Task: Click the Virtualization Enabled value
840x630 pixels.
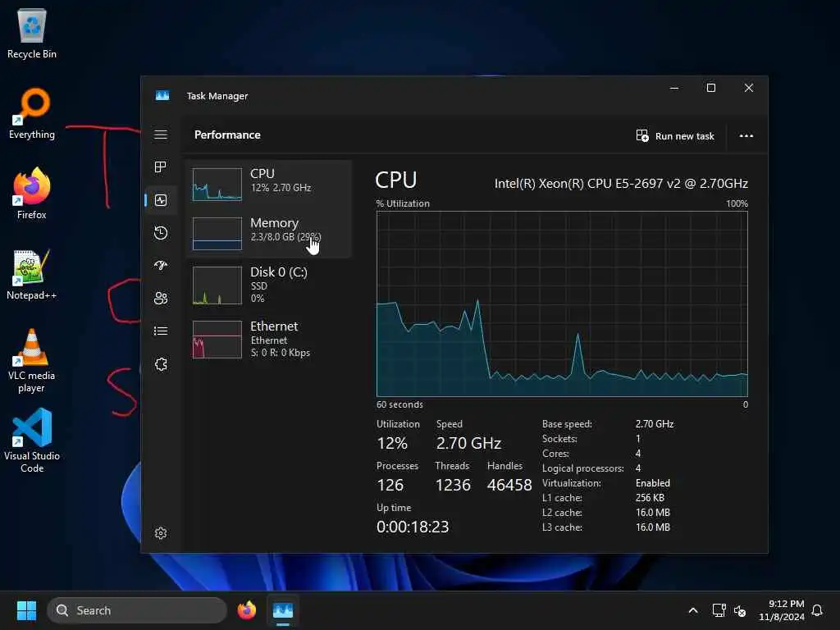Action: 652,483
